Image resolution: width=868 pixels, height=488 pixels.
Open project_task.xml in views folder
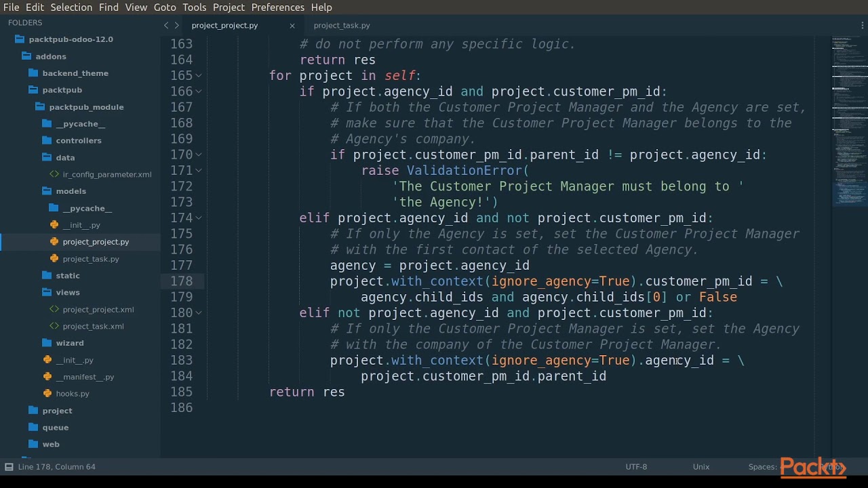point(93,326)
